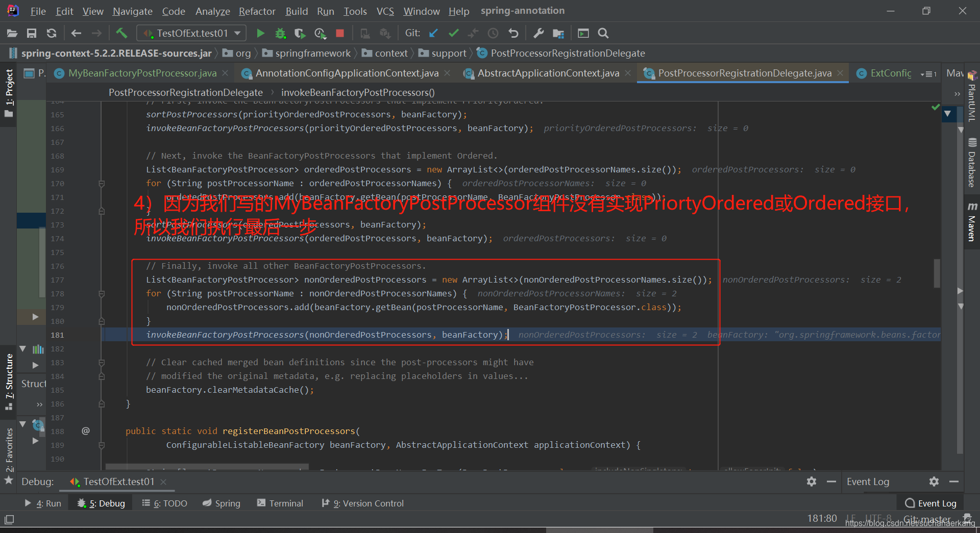The height and width of the screenshot is (533, 980).
Task: Update project with blue Git arrow
Action: (433, 33)
